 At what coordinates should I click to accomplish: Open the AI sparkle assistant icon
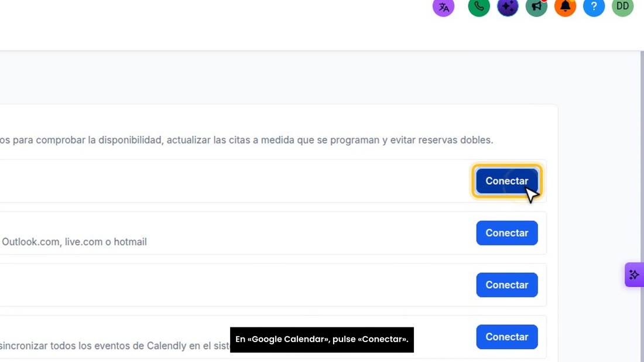click(x=508, y=6)
